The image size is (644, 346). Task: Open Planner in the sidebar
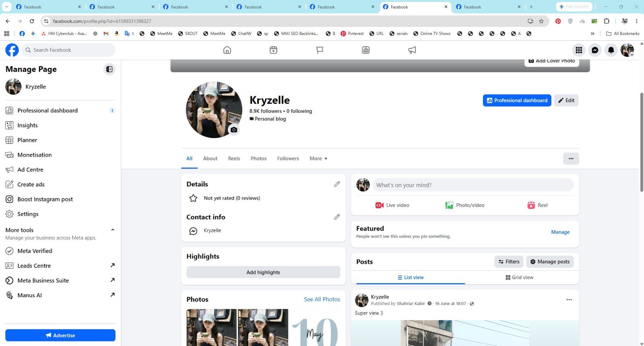(60, 140)
